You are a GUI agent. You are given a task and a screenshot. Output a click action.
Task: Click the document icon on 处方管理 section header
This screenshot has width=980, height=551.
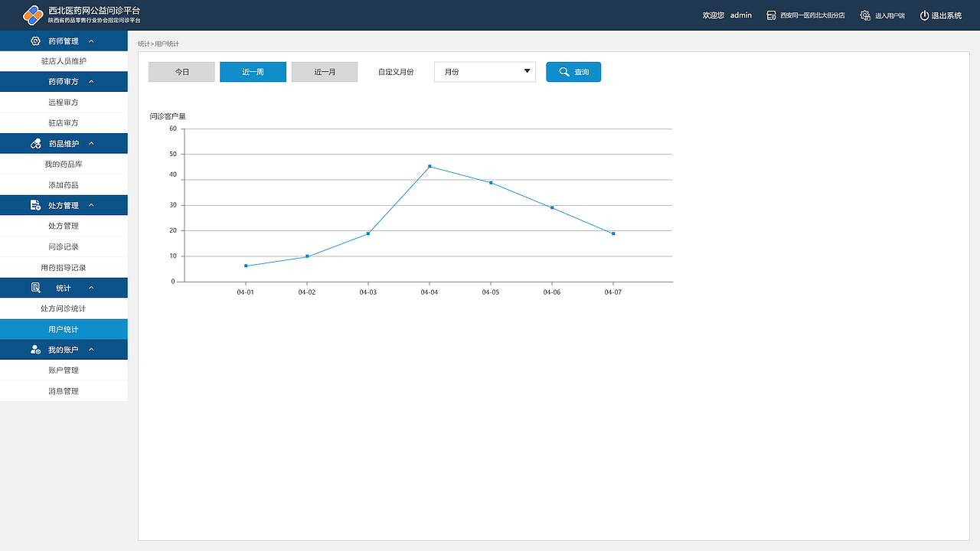coord(35,205)
